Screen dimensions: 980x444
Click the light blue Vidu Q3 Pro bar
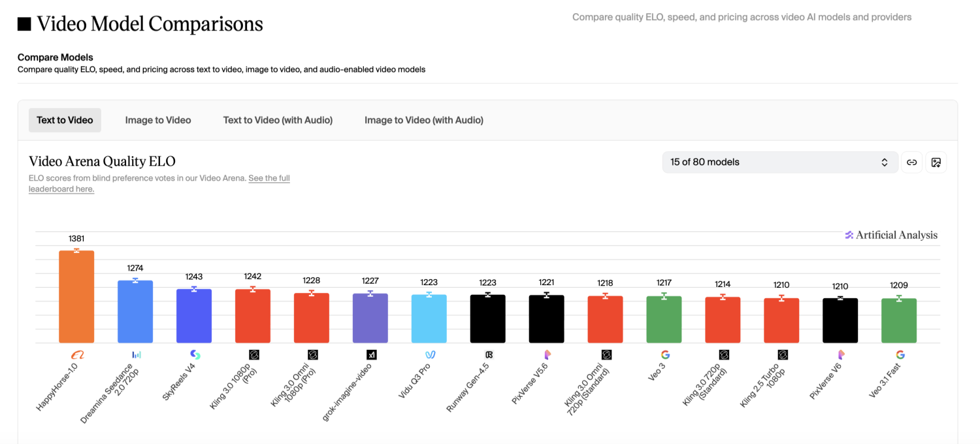tap(429, 319)
